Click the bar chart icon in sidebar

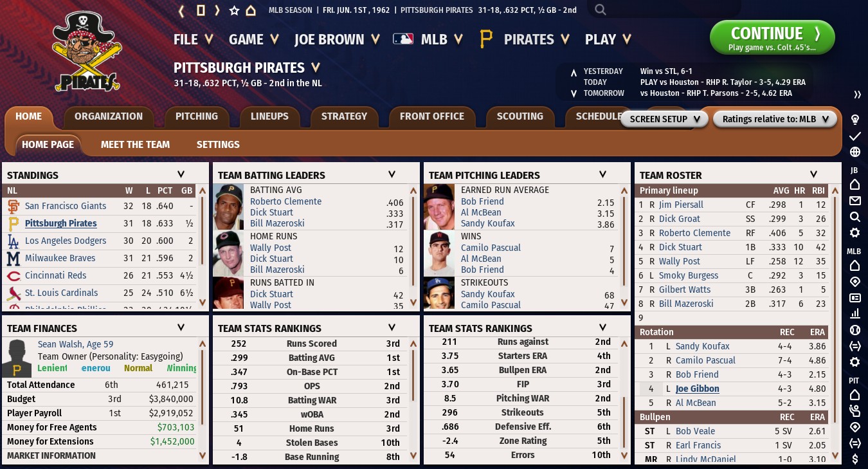tap(855, 314)
